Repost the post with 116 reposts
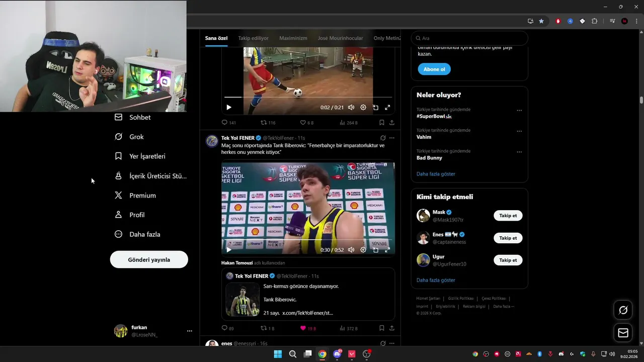 [x=268, y=123]
